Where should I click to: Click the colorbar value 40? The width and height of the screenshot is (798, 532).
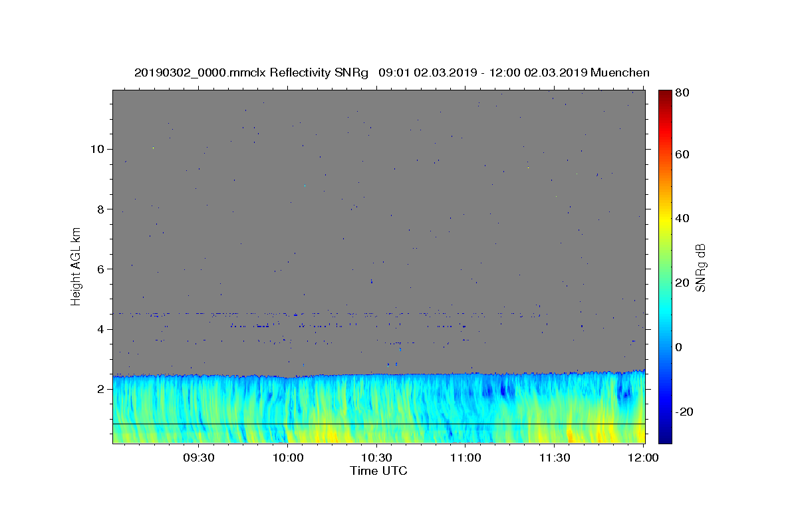[683, 218]
